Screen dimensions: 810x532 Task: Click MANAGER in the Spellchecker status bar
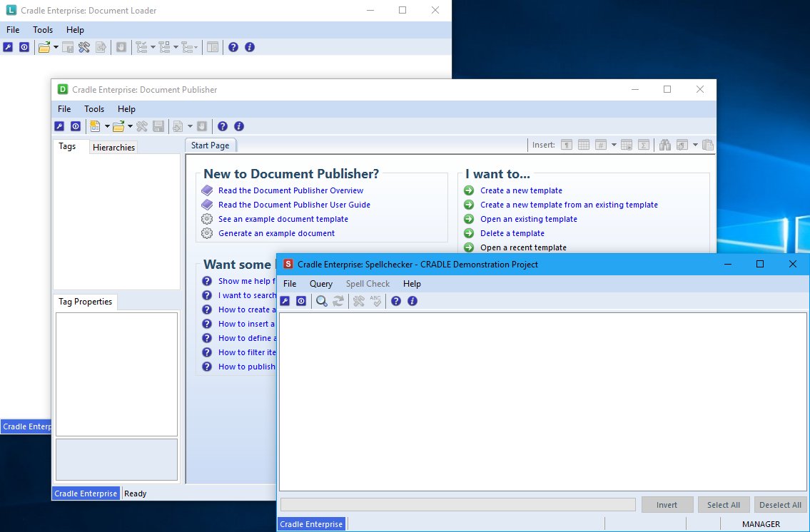[761, 524]
